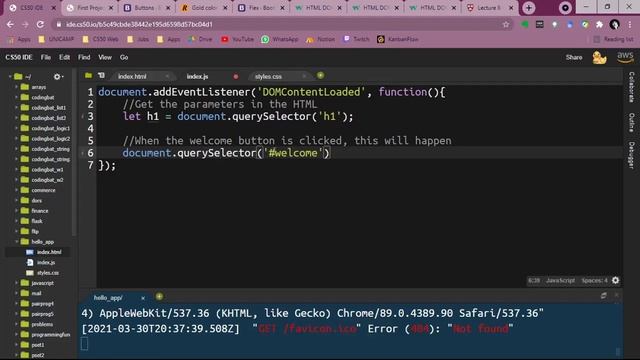Open the Outline side panel

tap(631, 122)
